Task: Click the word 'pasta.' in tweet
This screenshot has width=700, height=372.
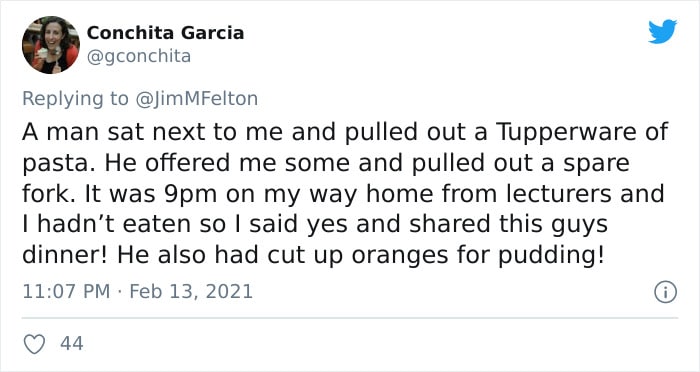Action: click(x=59, y=164)
